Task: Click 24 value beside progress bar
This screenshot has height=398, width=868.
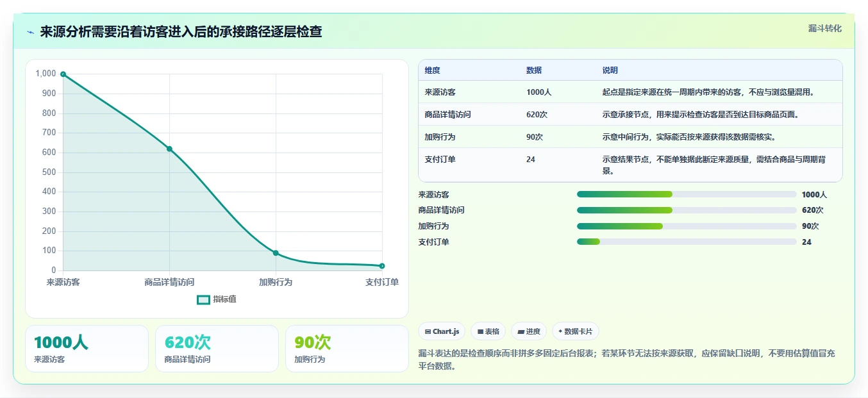Action: pyautogui.click(x=806, y=242)
